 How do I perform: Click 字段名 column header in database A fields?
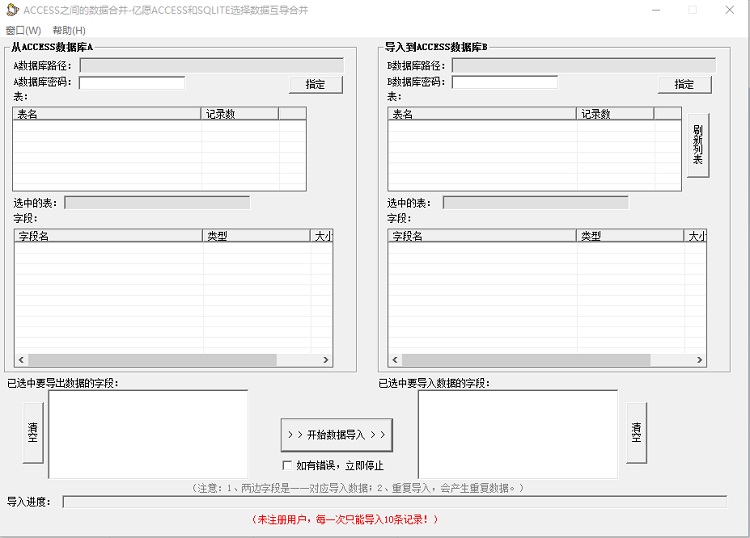pos(109,236)
